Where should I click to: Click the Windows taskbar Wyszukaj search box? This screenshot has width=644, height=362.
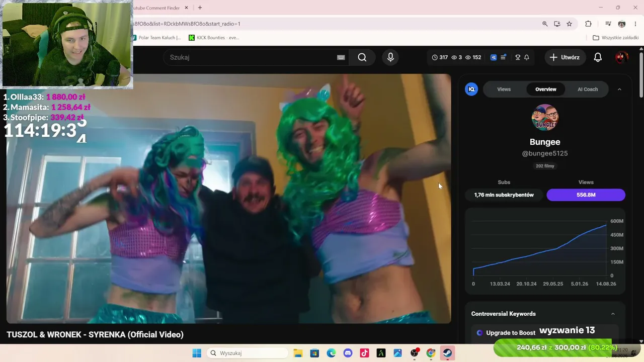(x=247, y=353)
